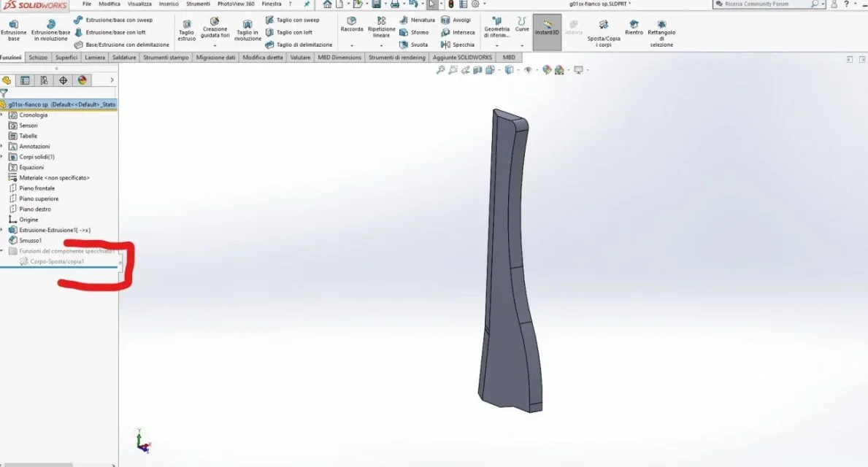Viewport: 868px width, 467px height.
Task: Open Creazione guidata fori dropdown arrow
Action: 215,45
